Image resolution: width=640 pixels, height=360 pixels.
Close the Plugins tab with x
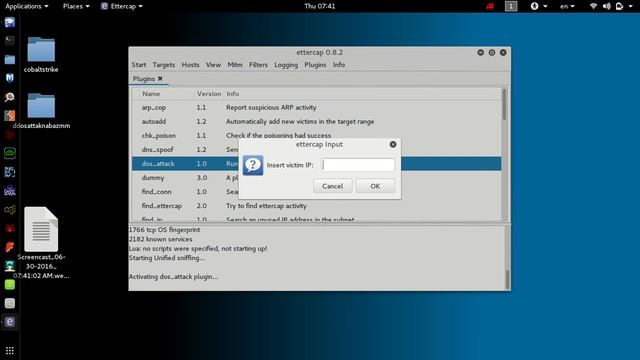(160, 78)
